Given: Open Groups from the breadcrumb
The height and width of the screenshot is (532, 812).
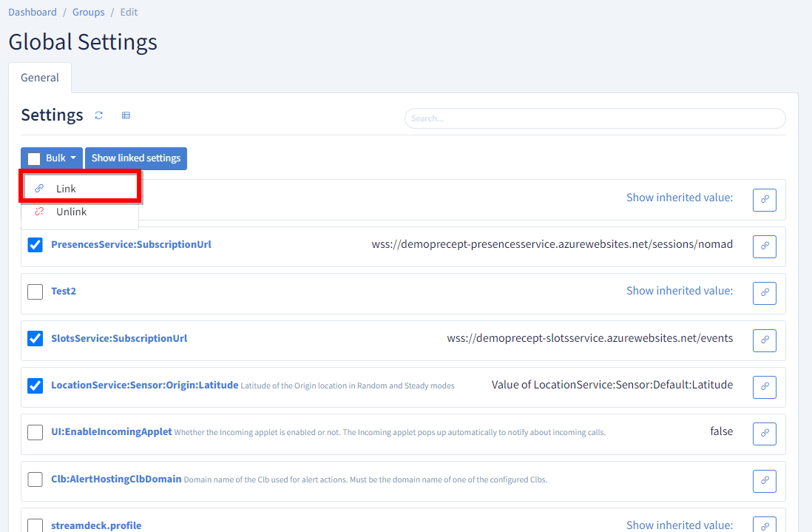Looking at the screenshot, I should click(88, 12).
